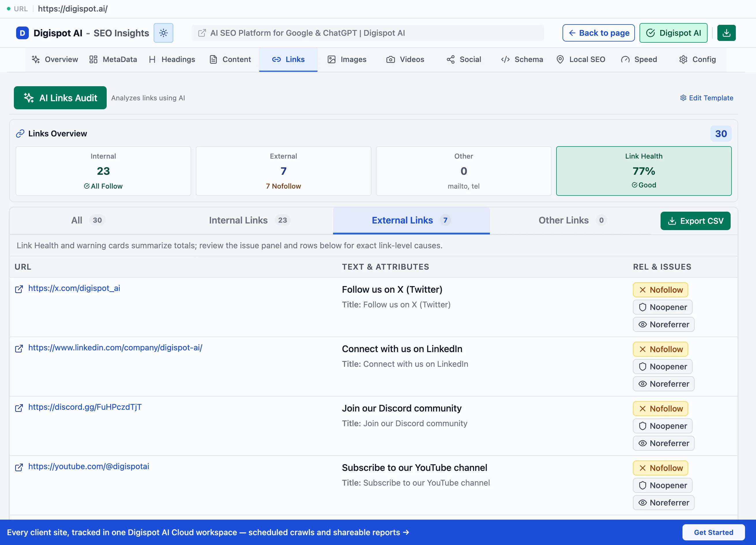Open the Videos tab
The height and width of the screenshot is (545, 756).
pos(405,59)
